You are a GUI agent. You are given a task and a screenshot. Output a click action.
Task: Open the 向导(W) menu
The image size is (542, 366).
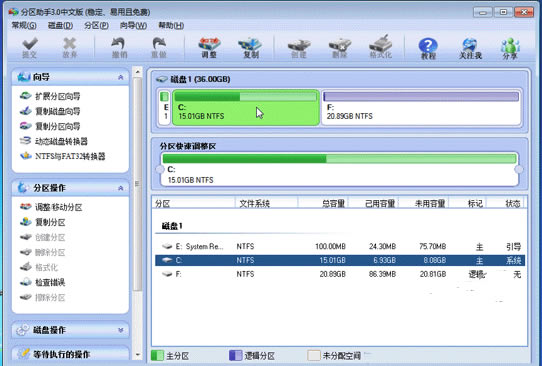tap(133, 26)
